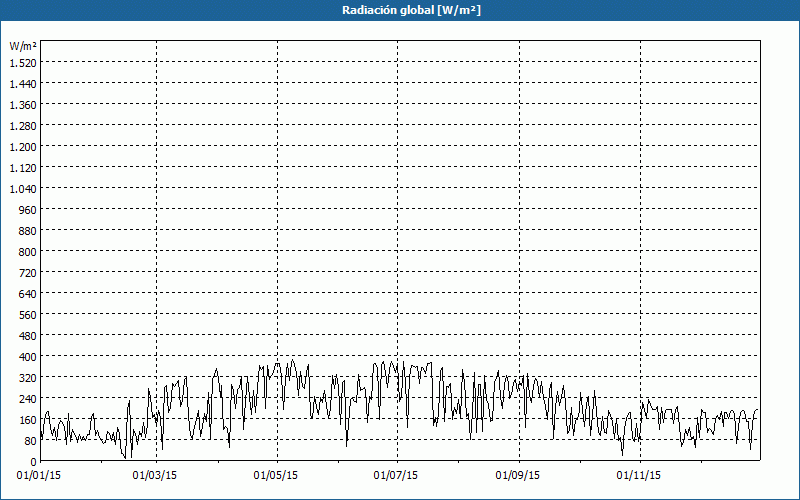
Task: Click the 01/05/15 date label
Action: (x=276, y=476)
